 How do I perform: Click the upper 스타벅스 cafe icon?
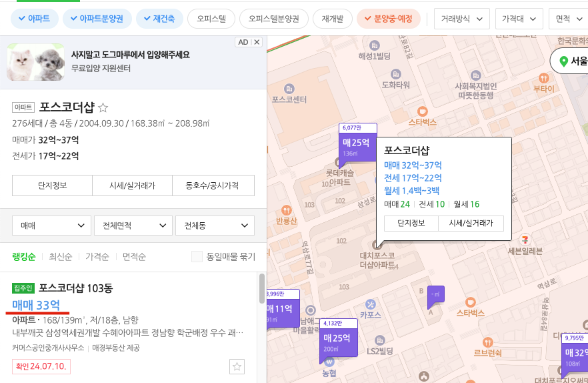click(x=422, y=111)
